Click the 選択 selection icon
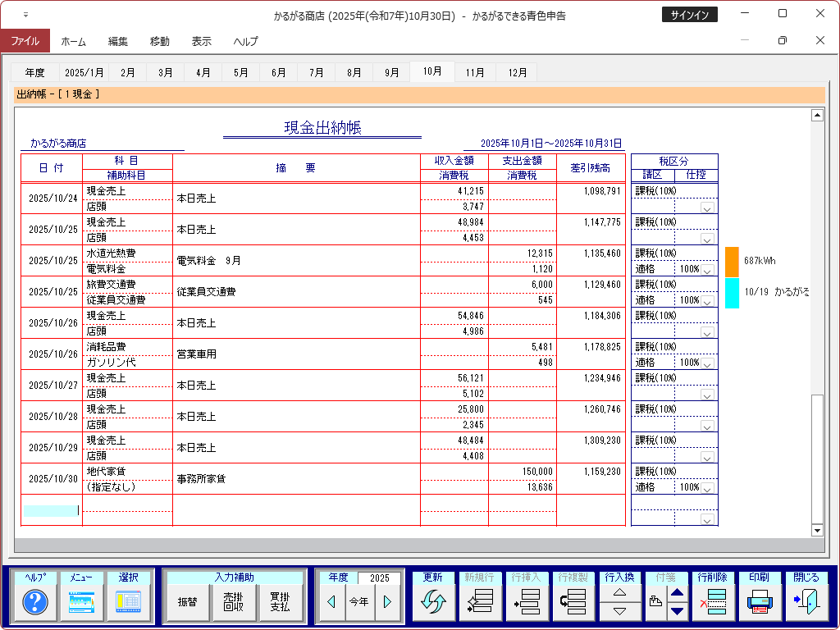 click(129, 602)
